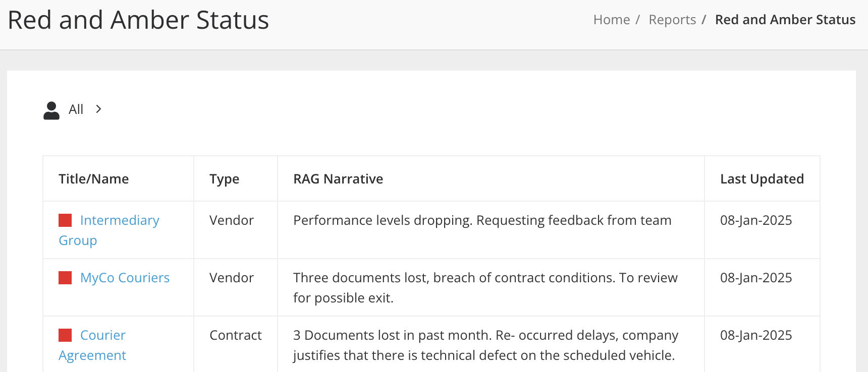Screen dimensions: 868x372
Task: Sort the table by Type header
Action: click(x=224, y=179)
